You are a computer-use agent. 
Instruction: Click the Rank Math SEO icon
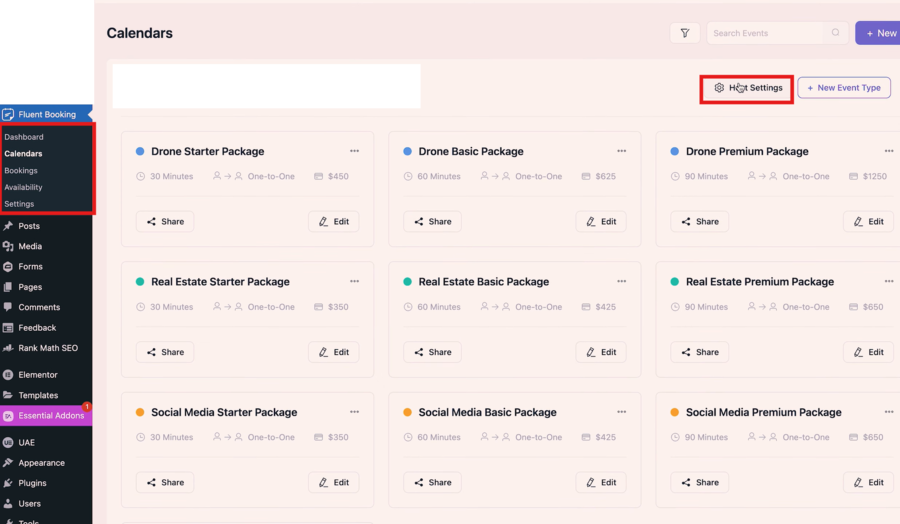pyautogui.click(x=8, y=348)
